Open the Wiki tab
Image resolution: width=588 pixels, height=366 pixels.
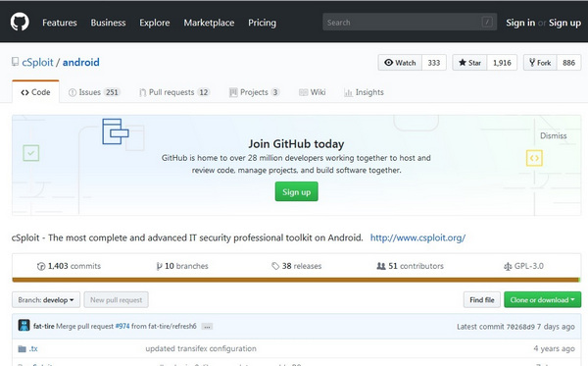tap(313, 92)
